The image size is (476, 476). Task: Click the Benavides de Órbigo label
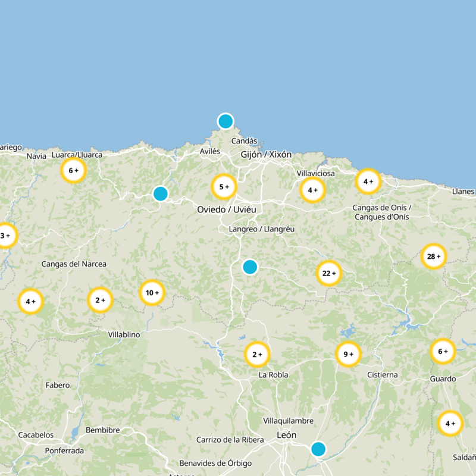(215, 464)
